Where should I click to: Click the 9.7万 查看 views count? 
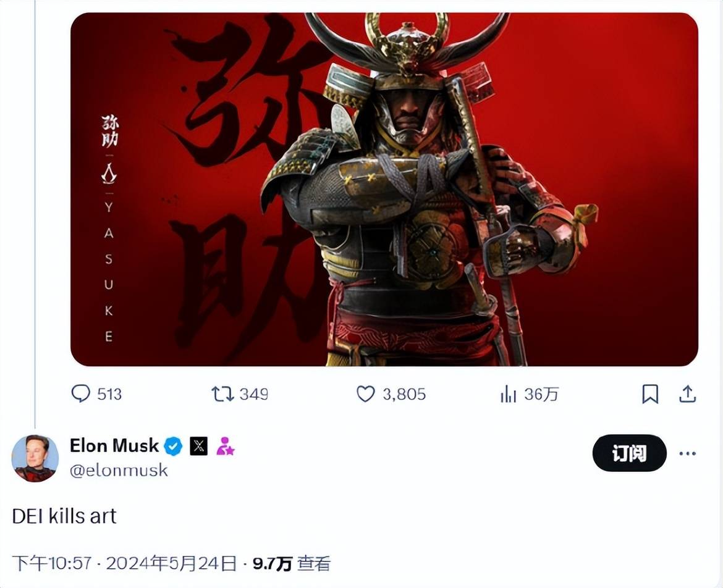pos(292,563)
